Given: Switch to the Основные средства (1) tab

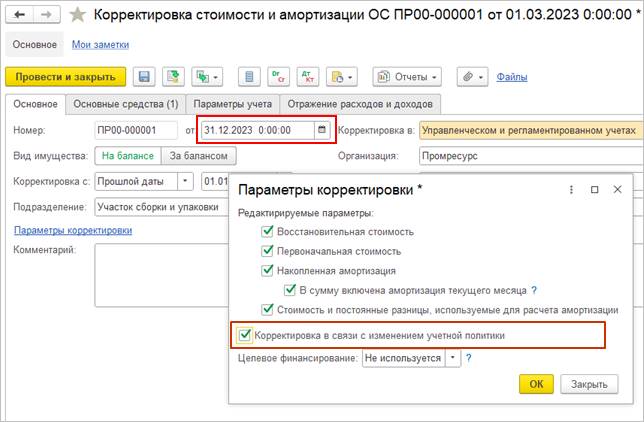Looking at the screenshot, I should coord(126,104).
